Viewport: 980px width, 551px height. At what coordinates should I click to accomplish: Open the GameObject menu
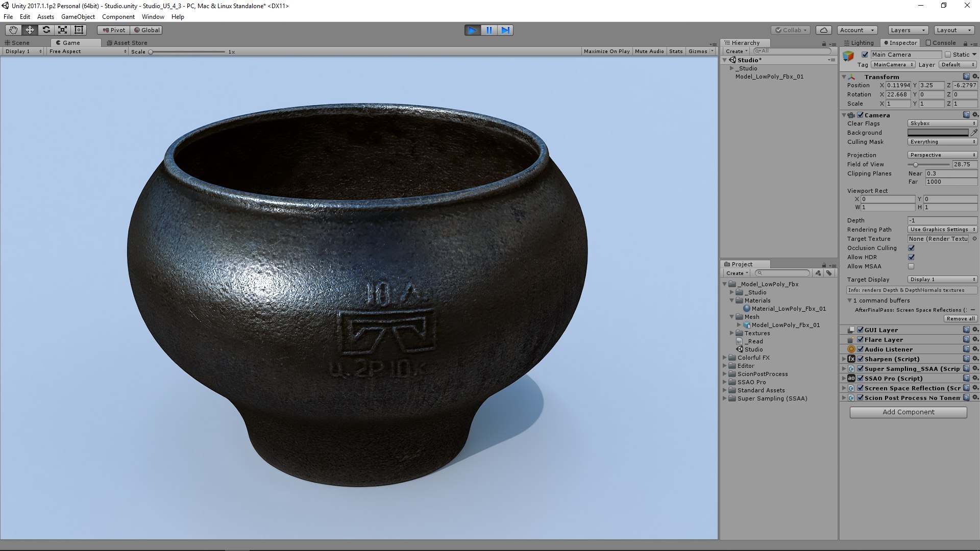click(78, 17)
